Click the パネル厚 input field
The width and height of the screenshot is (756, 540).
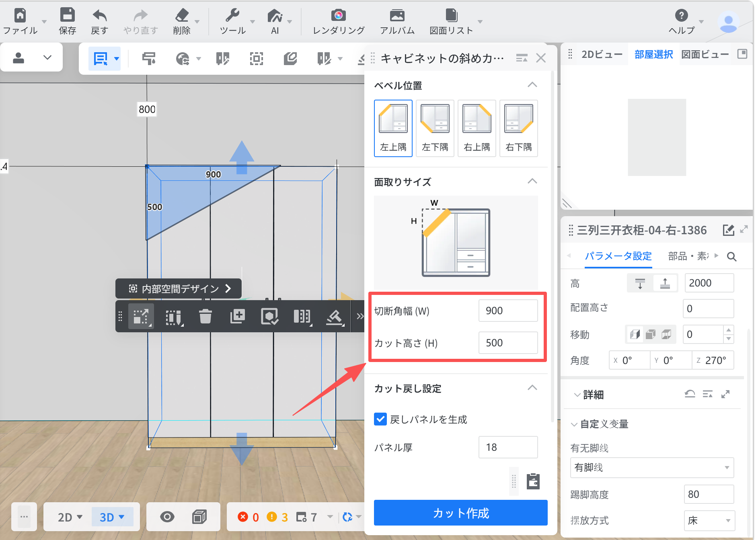click(508, 447)
